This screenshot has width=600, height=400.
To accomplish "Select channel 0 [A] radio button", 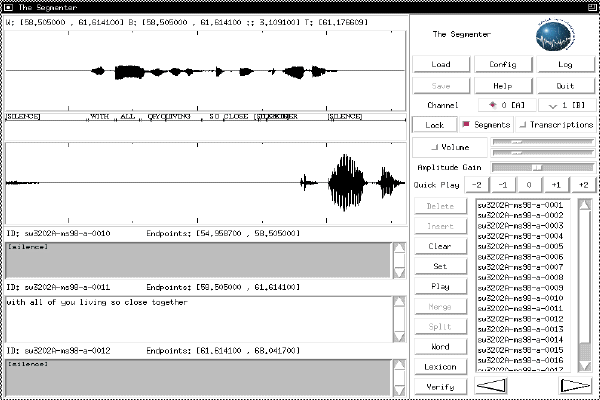I will pyautogui.click(x=507, y=105).
